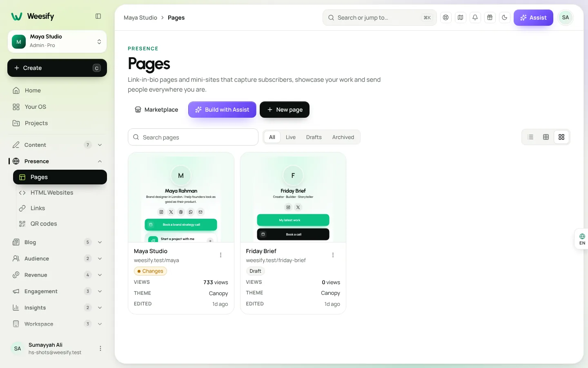The height and width of the screenshot is (368, 588).
Task: Expand the Content section
Action: pos(57,145)
